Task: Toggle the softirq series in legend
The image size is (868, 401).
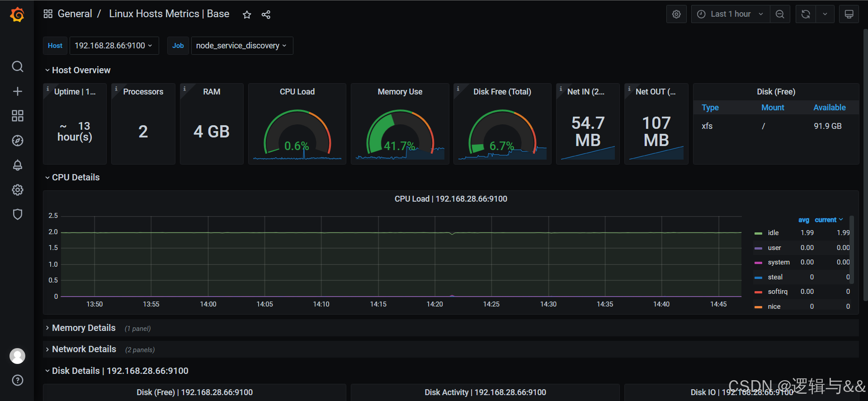Action: pos(778,292)
